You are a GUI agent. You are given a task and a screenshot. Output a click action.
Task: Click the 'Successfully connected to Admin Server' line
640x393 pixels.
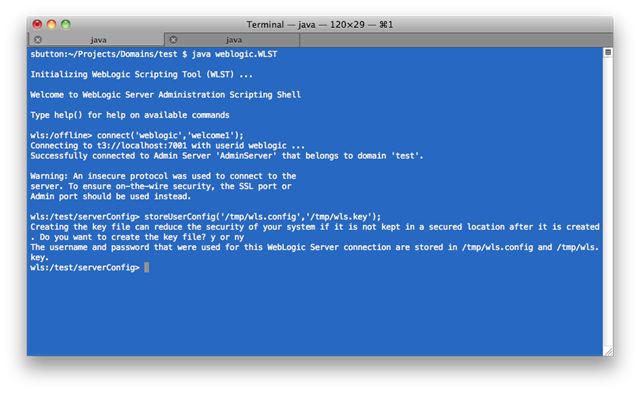point(227,156)
